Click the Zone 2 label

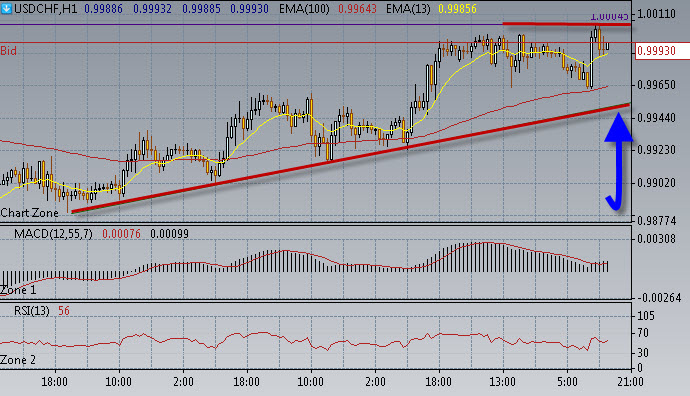18,360
